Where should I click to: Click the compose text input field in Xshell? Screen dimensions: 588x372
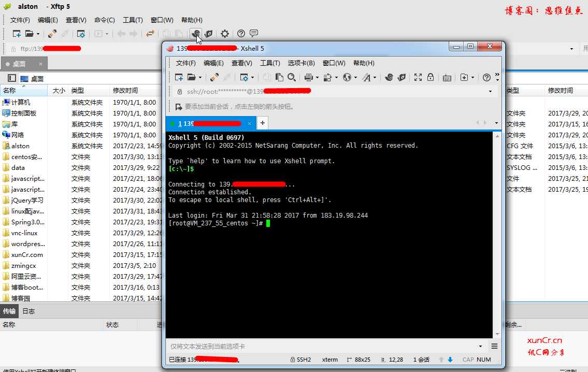[322, 346]
